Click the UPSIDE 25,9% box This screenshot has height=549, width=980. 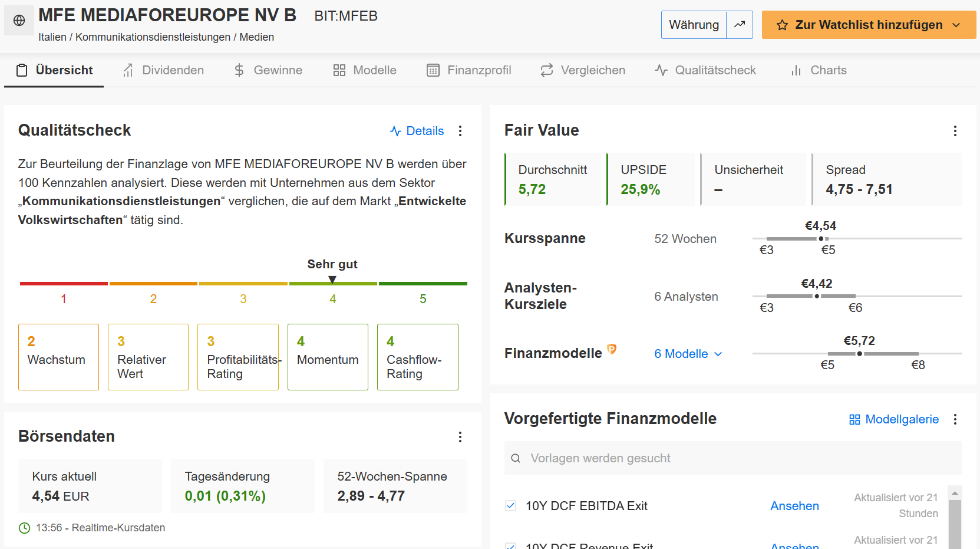[x=651, y=179]
